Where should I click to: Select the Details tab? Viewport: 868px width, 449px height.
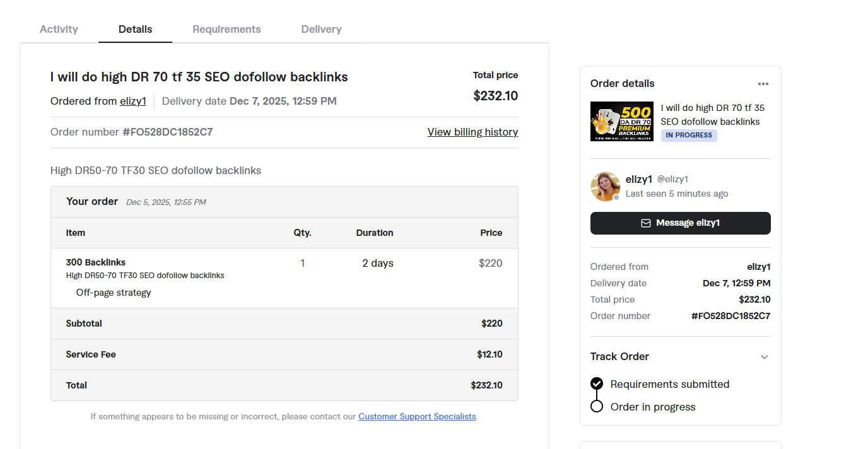[x=135, y=29]
